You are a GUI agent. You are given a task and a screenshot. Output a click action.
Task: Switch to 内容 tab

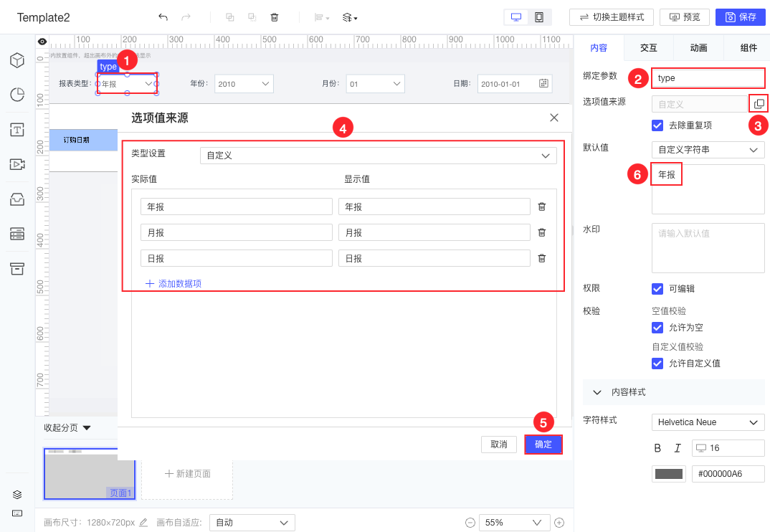pyautogui.click(x=599, y=47)
